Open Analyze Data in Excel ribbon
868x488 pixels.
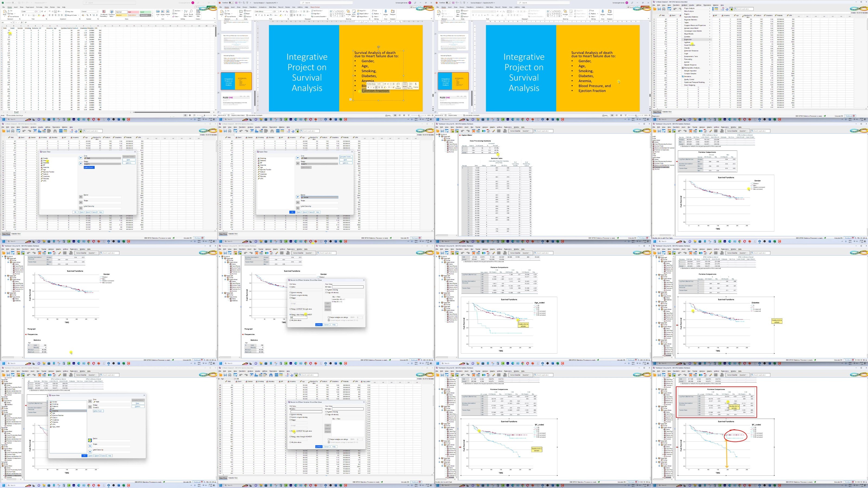tap(198, 14)
